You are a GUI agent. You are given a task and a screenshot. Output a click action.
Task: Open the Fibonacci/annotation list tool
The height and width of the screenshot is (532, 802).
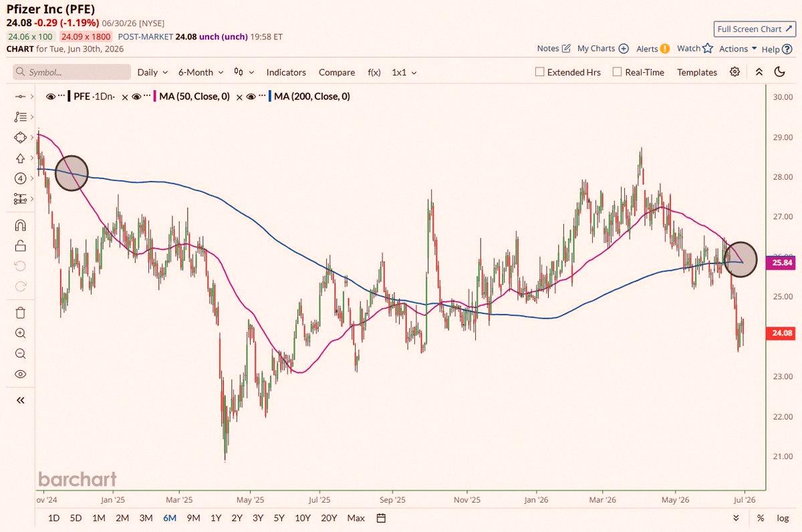tap(19, 117)
